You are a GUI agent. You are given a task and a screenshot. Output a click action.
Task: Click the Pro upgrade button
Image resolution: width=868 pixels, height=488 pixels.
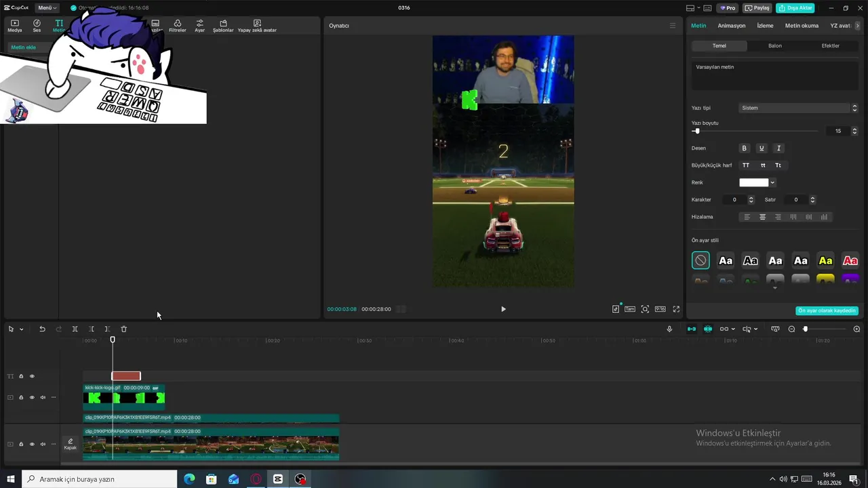tap(728, 8)
